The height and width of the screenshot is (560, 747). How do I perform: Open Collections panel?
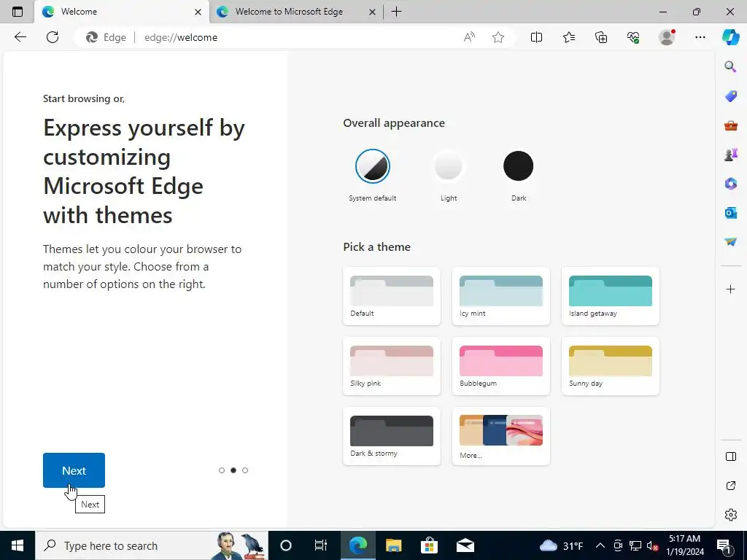601,37
